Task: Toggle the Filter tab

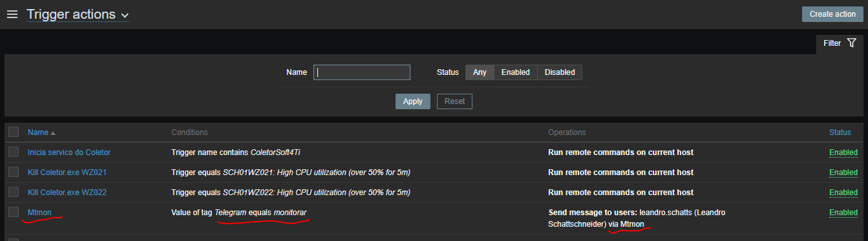Action: 839,43
